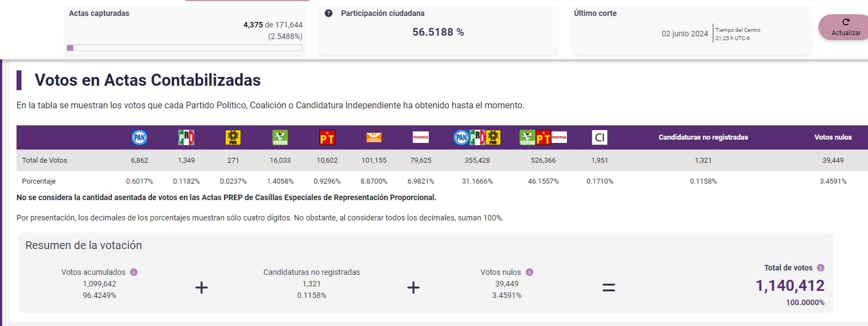Click info icon beside Votos acumulados
The height and width of the screenshot is (326, 868).
[x=134, y=272]
